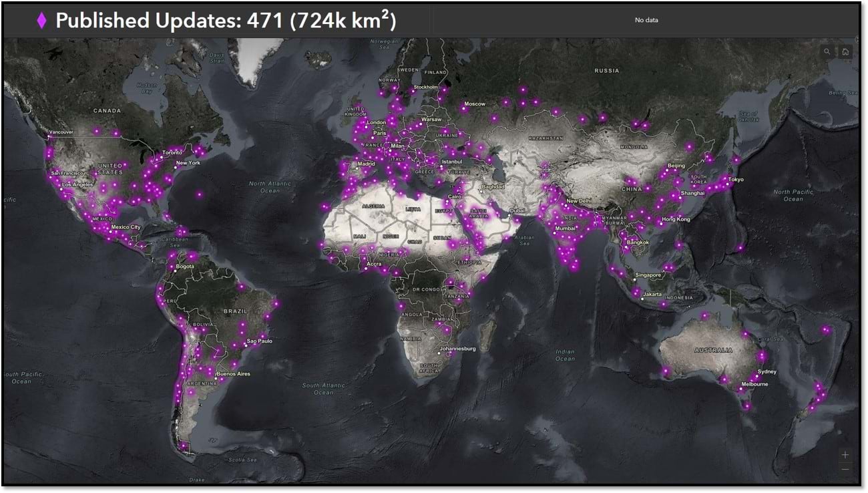Select the Madrid label on the map

367,164
